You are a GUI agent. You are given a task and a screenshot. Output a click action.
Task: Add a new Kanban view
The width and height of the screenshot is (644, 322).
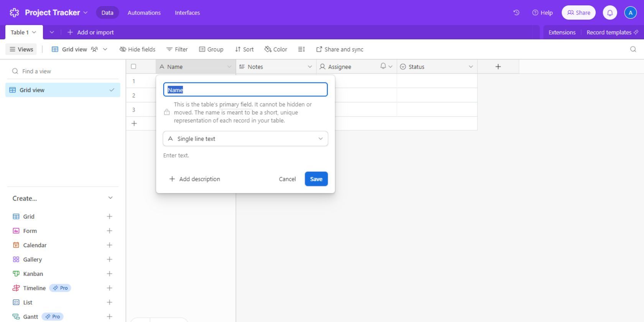tap(109, 274)
